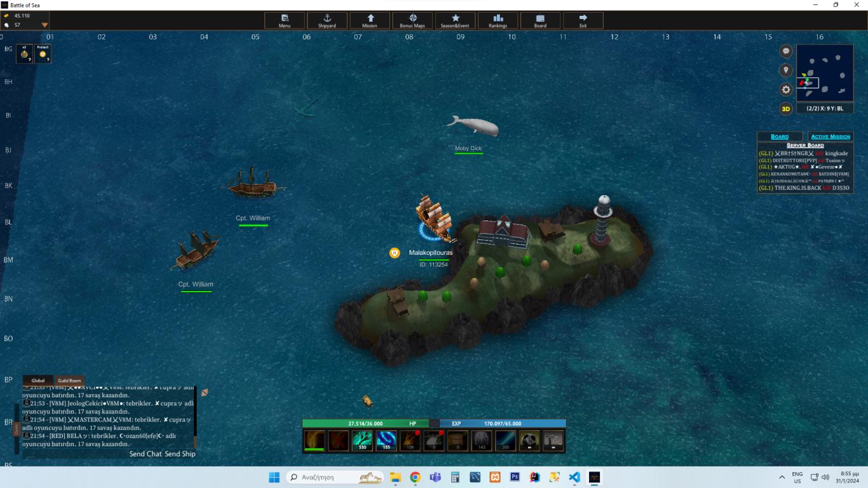
Task: Click the taskbar search field
Action: tap(335, 477)
